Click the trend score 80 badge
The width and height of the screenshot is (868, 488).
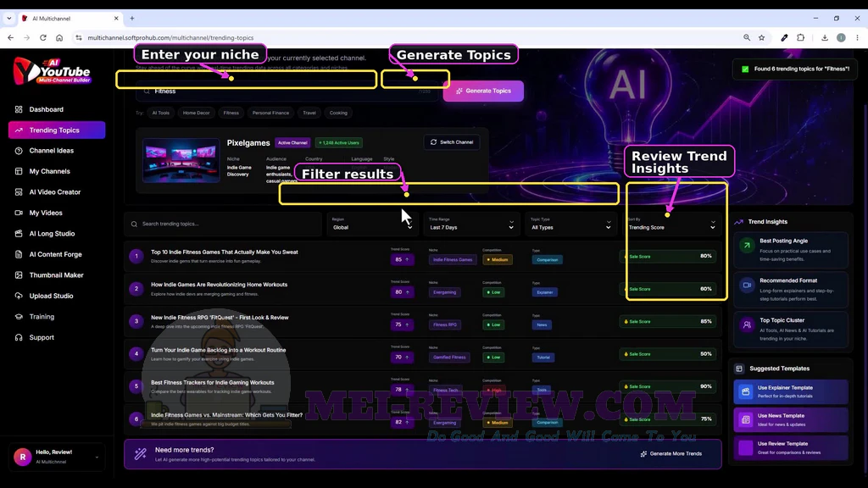coord(401,292)
